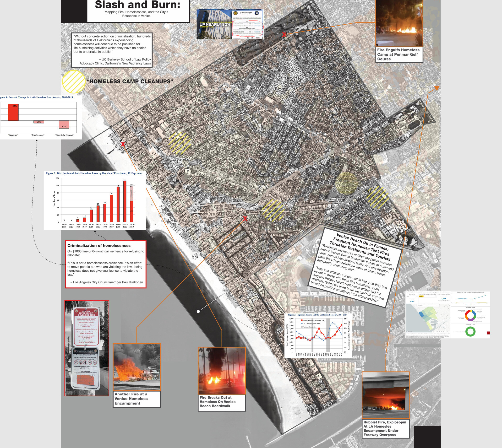Image resolution: width=502 pixels, height=448 pixels.
Task: Click the Yearly Vagrancy Arrests (UCR) legend entry
Action: click(313, 320)
